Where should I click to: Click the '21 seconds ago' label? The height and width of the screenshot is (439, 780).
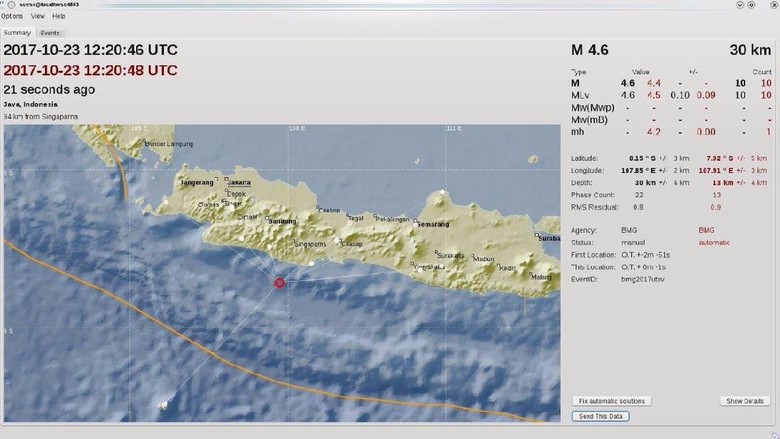tap(49, 89)
